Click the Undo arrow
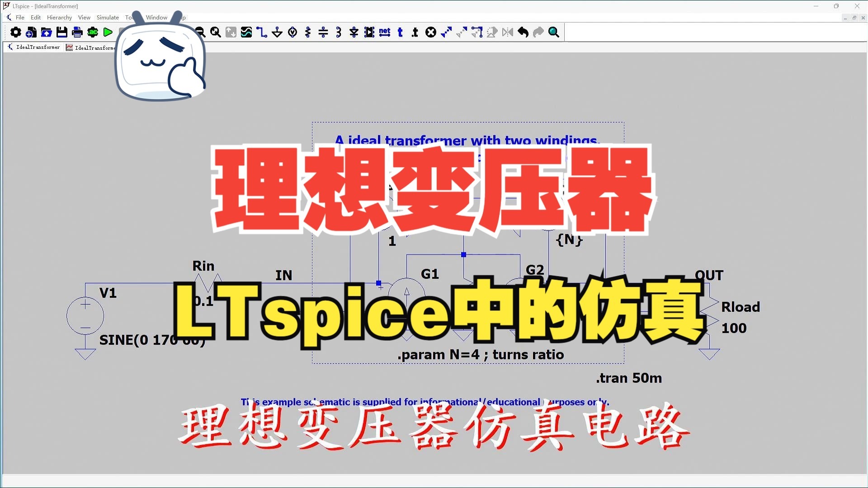 [x=523, y=32]
